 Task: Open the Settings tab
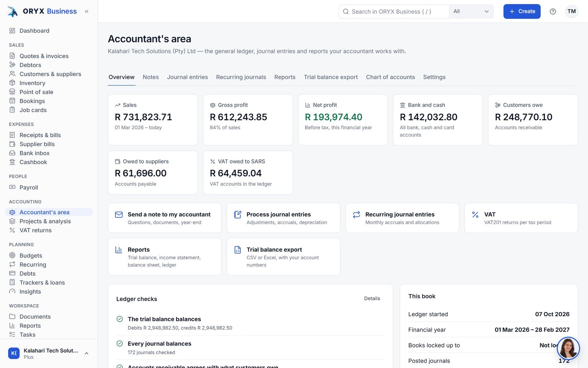coord(434,77)
